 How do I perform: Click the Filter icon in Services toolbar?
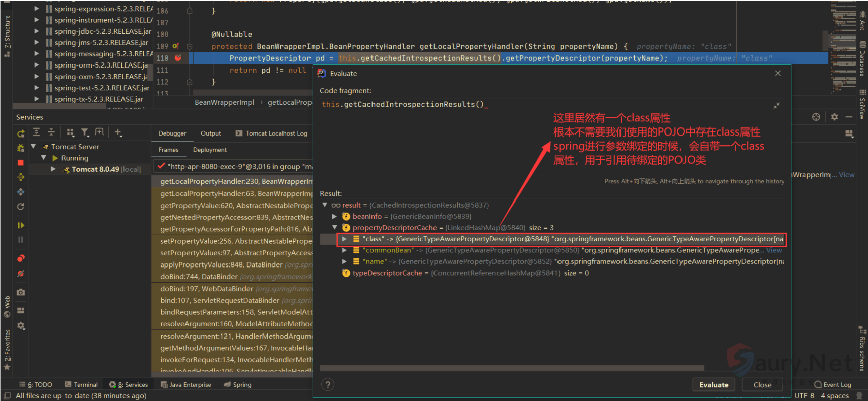pos(85,132)
